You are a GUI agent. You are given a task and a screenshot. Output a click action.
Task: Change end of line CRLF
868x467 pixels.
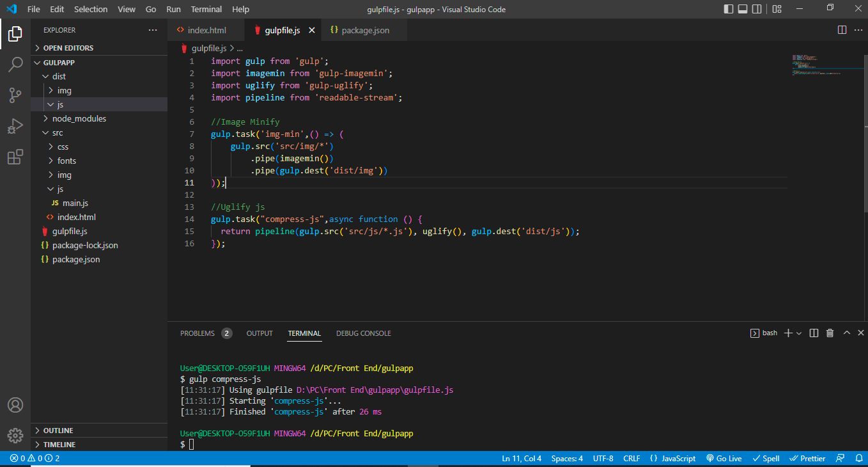pos(632,459)
